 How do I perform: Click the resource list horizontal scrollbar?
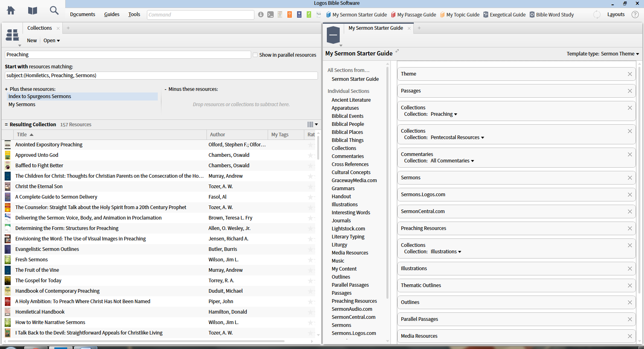pos(146,341)
